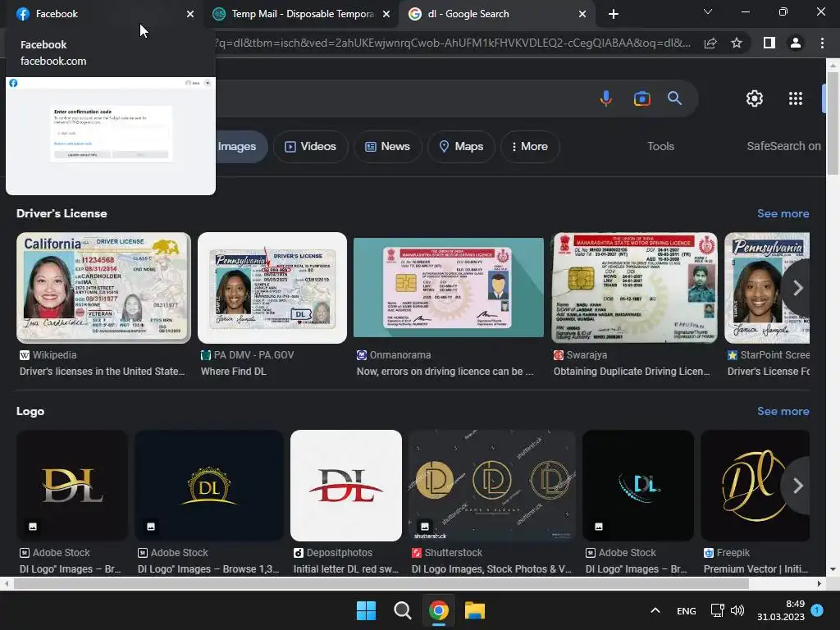Expand the More search filters menu
Image resolution: width=840 pixels, height=630 pixels.
click(x=530, y=147)
